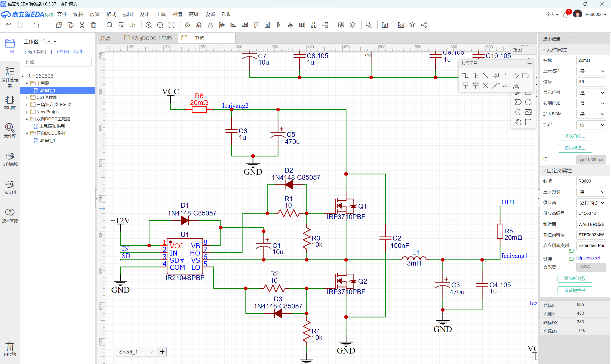Click the 查看规格书 button
Screen dimensions: 611x364
[575, 291]
